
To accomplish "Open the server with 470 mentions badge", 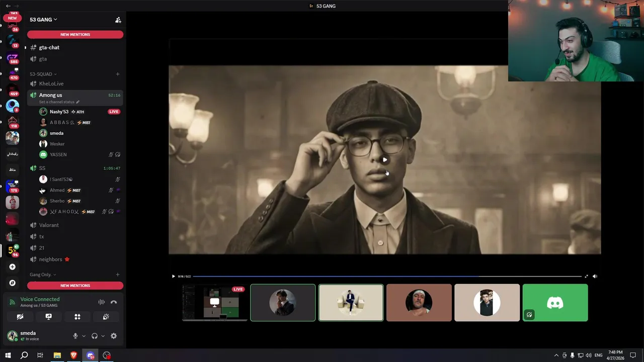I will click(x=13, y=74).
